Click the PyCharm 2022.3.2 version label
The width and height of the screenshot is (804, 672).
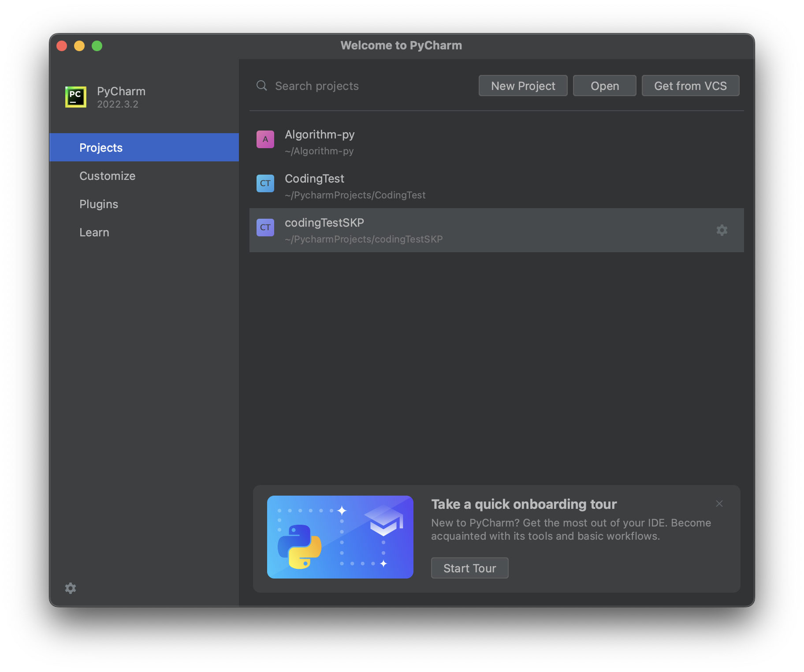[x=118, y=104]
